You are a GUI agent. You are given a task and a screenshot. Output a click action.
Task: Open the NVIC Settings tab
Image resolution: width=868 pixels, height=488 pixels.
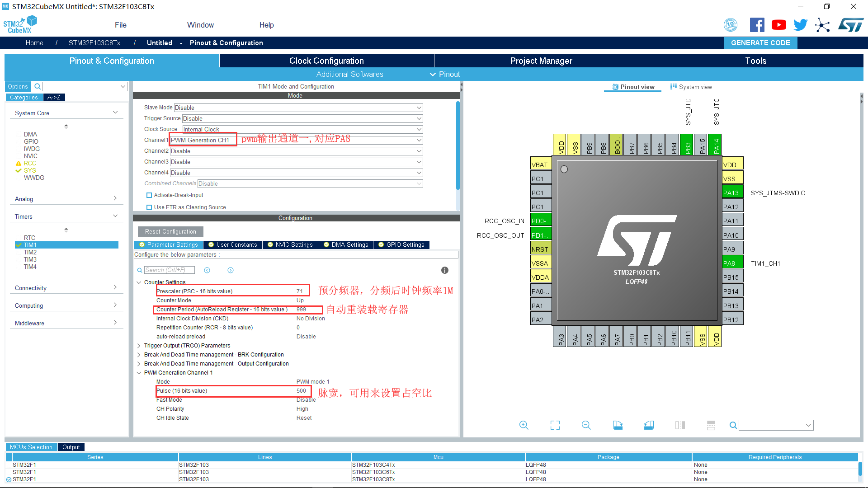point(290,245)
